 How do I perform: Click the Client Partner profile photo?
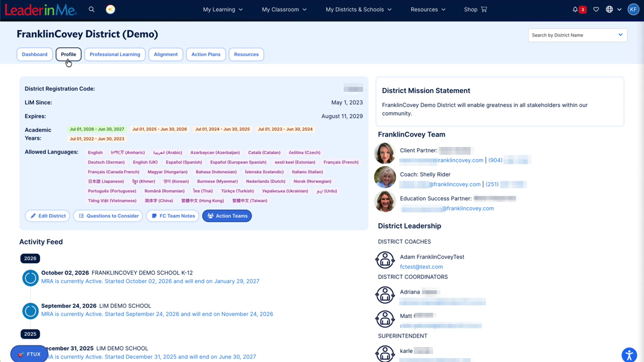pos(385,154)
